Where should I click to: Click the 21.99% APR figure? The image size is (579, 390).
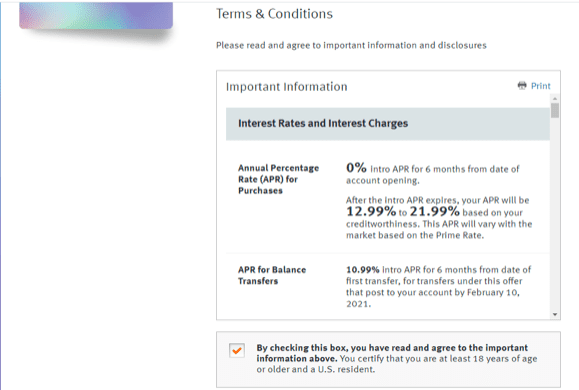pyautogui.click(x=435, y=212)
